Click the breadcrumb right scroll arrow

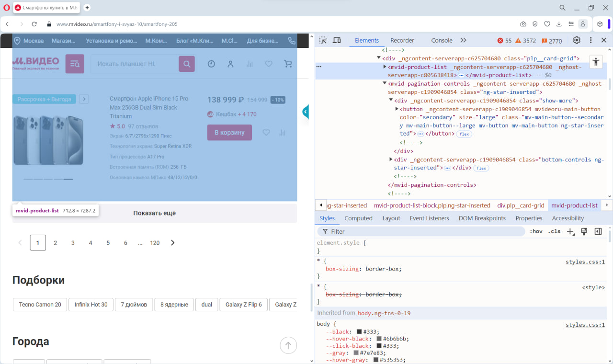click(607, 205)
